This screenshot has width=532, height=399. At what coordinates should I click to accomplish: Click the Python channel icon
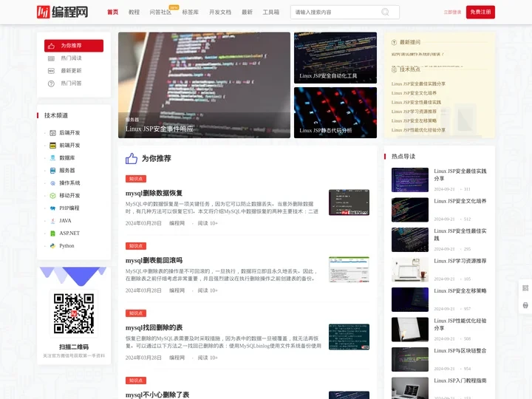click(52, 245)
